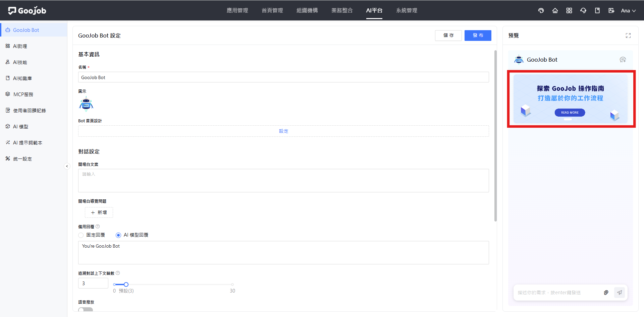Click the context rounds number input showing 3
Screen dimensions: 644x317
pyautogui.click(x=93, y=283)
